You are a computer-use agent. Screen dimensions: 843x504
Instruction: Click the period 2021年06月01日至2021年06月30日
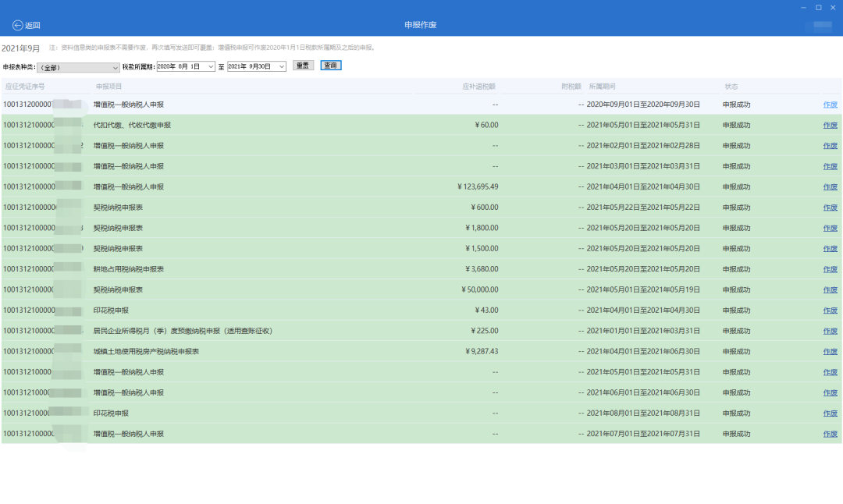click(643, 392)
